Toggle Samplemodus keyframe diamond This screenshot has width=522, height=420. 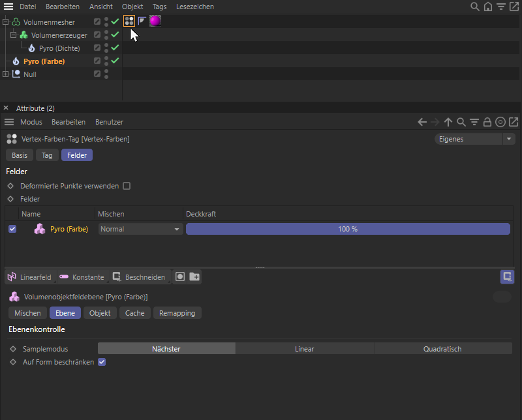(13, 349)
